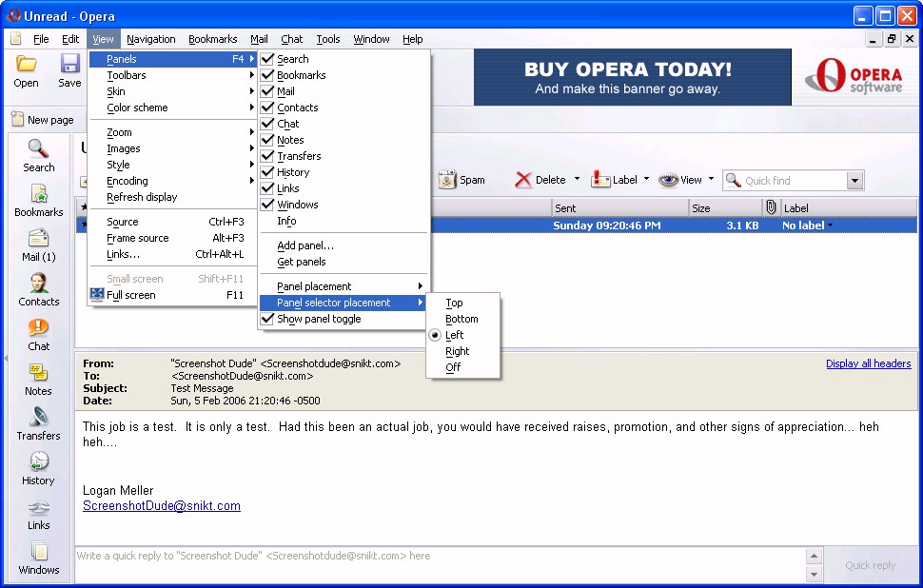Open the Chat panel icon
This screenshot has height=588, width=923.
(x=39, y=334)
